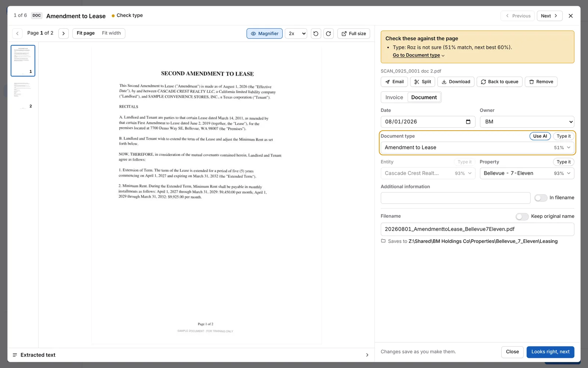588x368 pixels.
Task: Toggle the Magnifier tool
Action: [x=265, y=33]
